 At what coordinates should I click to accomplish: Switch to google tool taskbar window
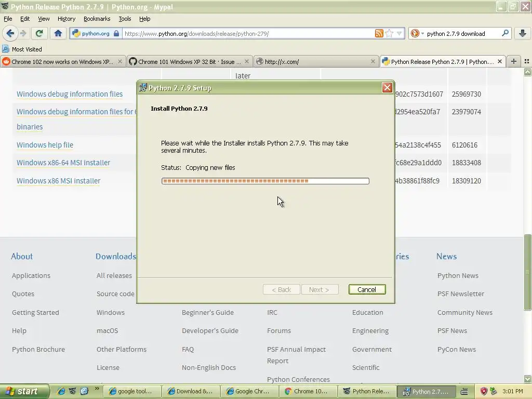(131, 391)
